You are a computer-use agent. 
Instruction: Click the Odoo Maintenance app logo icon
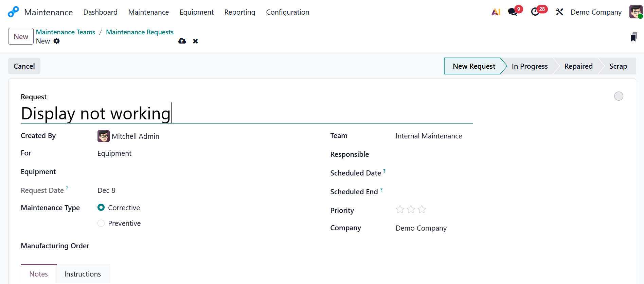coord(13,12)
